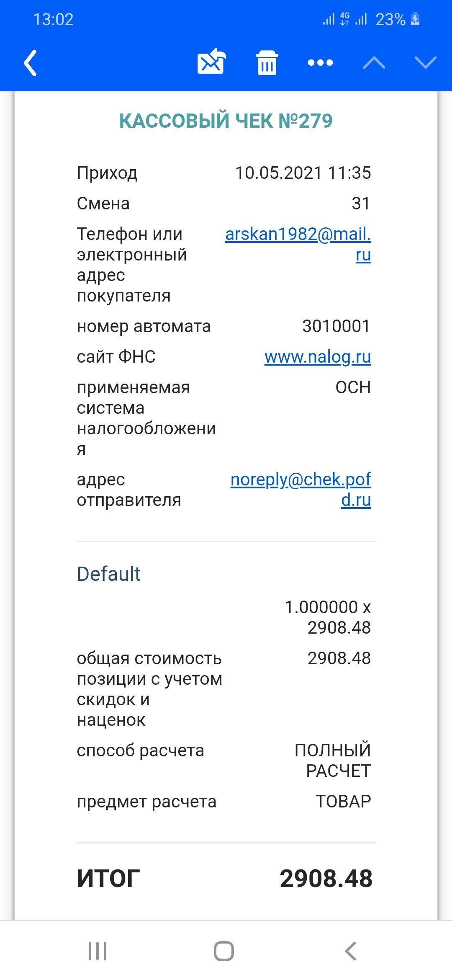452x980 pixels.
Task: Go to next email with down chevron
Action: [426, 63]
